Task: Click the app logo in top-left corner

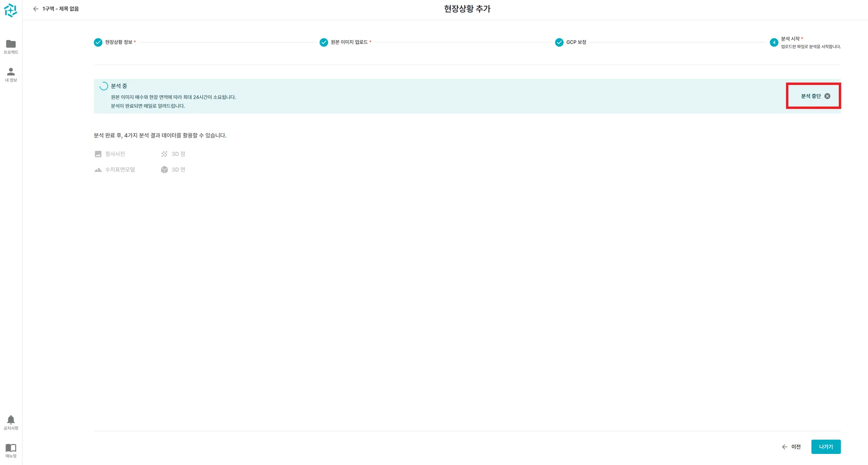Action: pyautogui.click(x=11, y=10)
